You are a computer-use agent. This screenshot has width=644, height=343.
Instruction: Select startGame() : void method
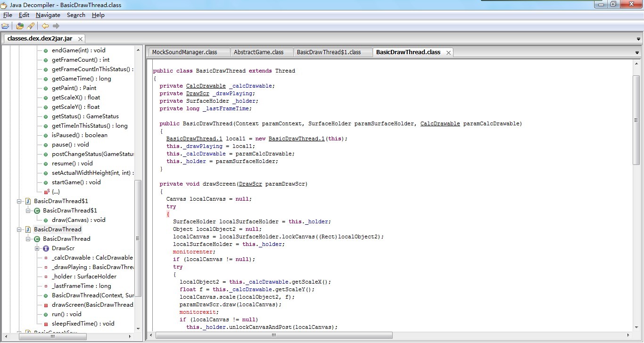[76, 182]
